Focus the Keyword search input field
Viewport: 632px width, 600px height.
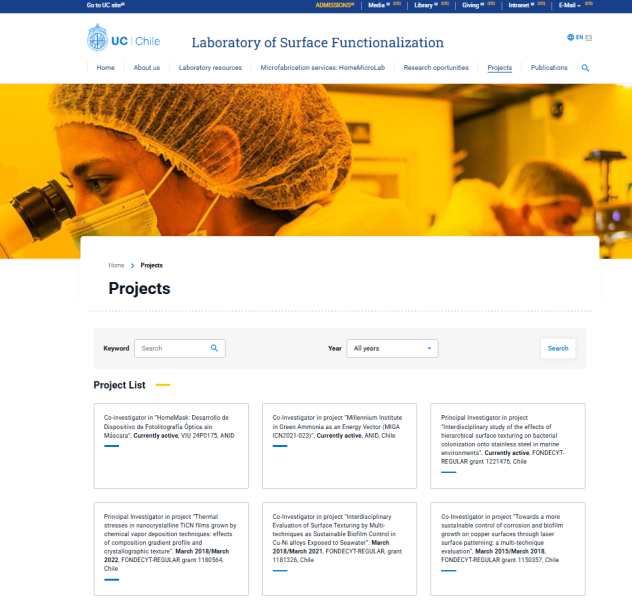pos(180,349)
